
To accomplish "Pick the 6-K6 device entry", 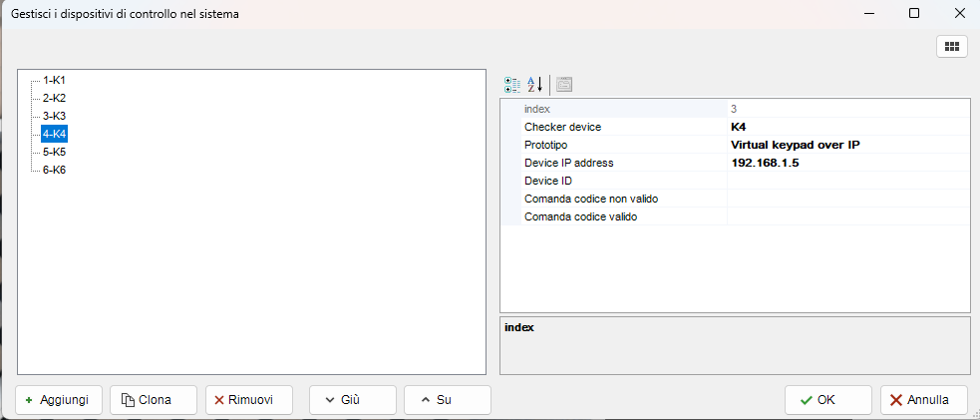I will [x=54, y=170].
